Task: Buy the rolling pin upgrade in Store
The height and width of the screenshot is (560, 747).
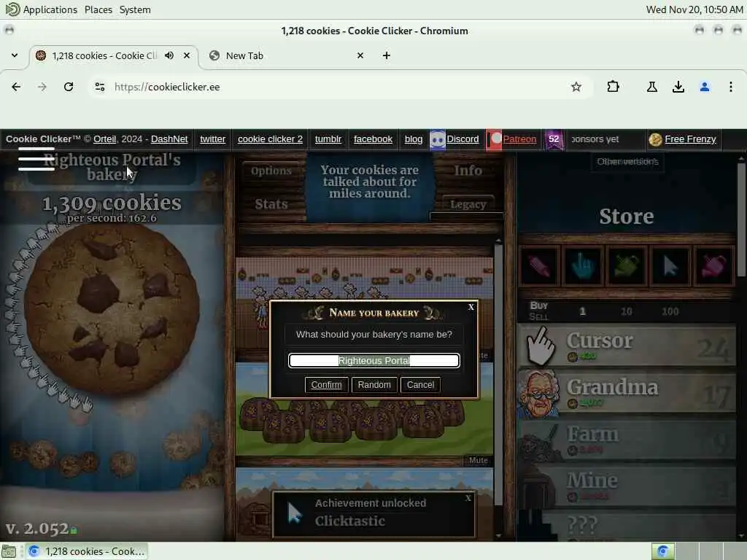Action: [x=539, y=265]
